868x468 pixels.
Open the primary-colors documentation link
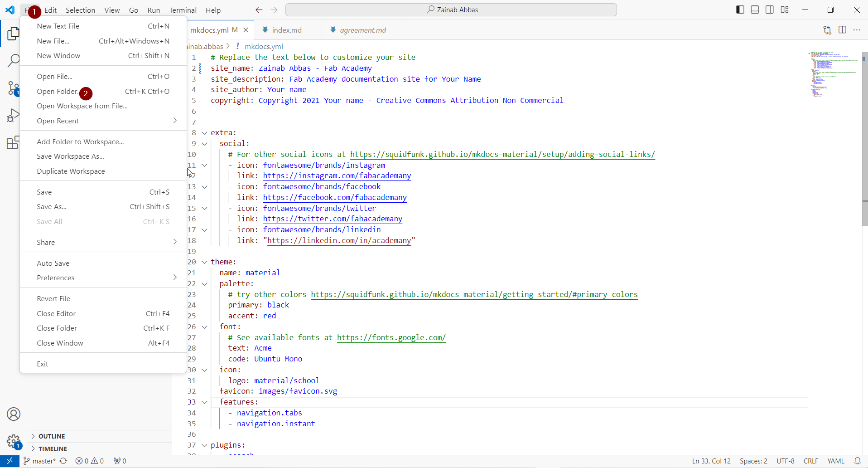click(x=474, y=294)
